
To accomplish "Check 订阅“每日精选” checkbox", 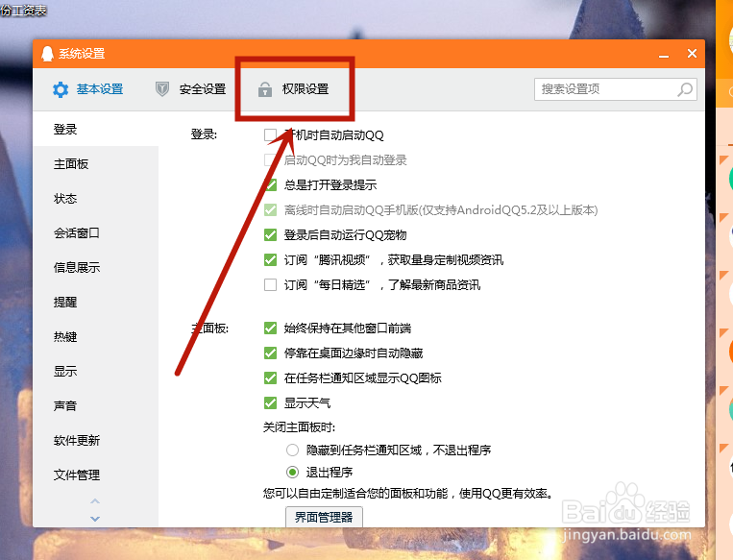I will tap(270, 284).
